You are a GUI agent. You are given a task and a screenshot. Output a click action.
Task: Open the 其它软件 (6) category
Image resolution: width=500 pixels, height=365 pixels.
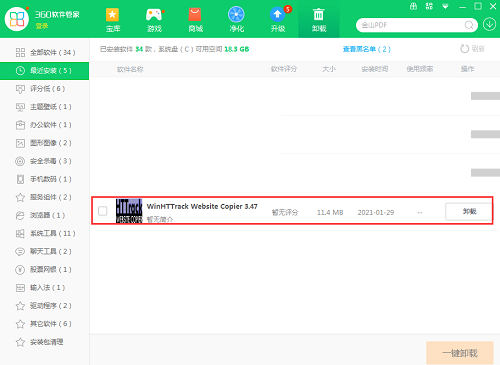[45, 324]
